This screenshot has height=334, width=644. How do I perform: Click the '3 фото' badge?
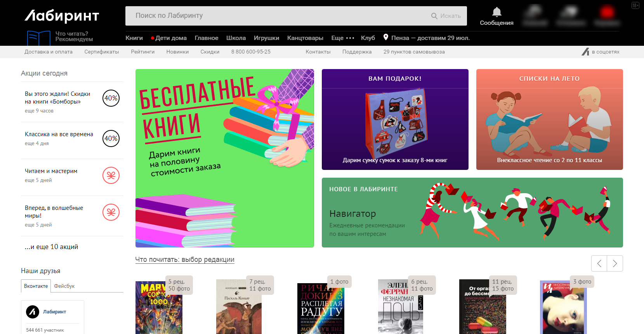[582, 282]
